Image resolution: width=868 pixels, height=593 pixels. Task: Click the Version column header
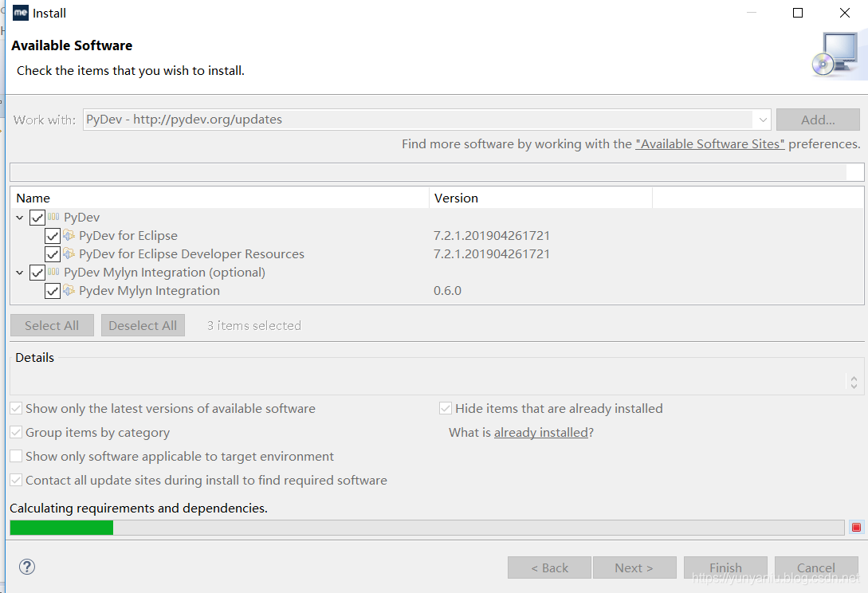click(541, 198)
